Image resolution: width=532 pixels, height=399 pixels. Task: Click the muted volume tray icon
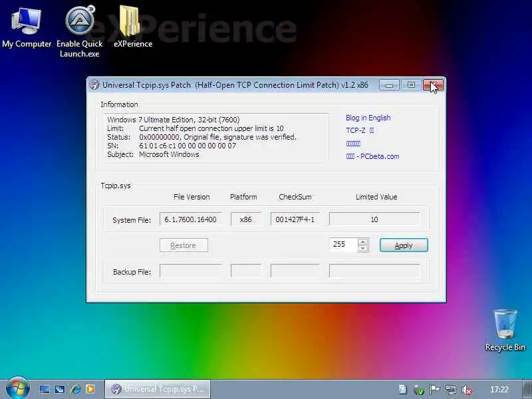click(x=467, y=390)
